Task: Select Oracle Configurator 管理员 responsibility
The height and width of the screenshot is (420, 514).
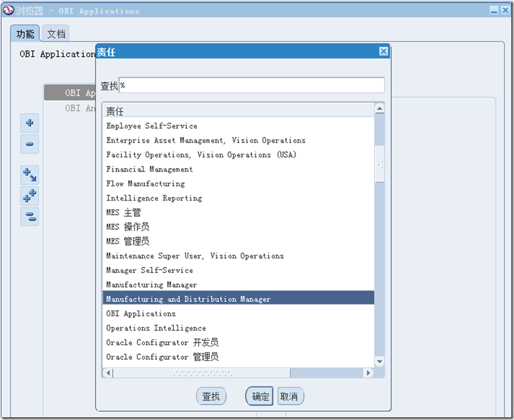Action: coord(238,357)
